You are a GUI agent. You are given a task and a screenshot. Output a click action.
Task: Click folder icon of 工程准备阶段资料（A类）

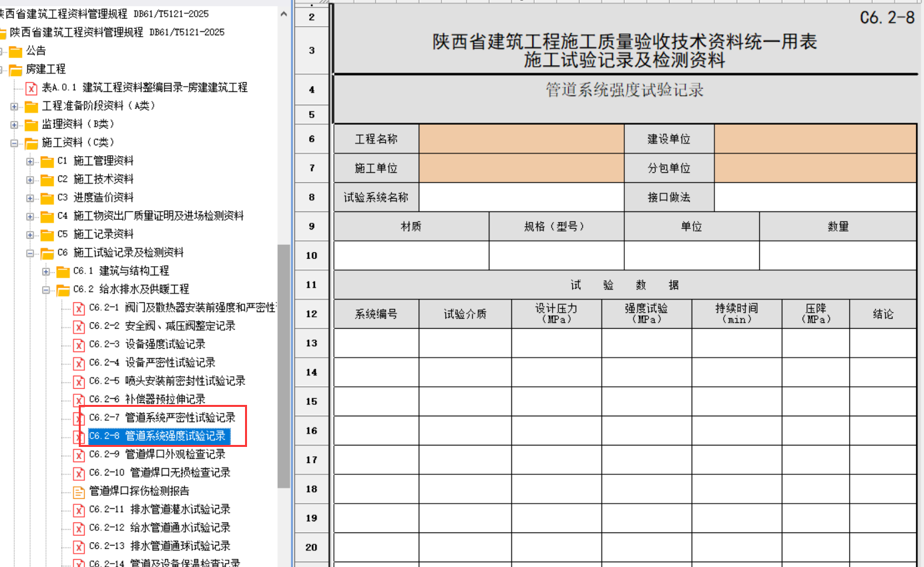(x=31, y=106)
